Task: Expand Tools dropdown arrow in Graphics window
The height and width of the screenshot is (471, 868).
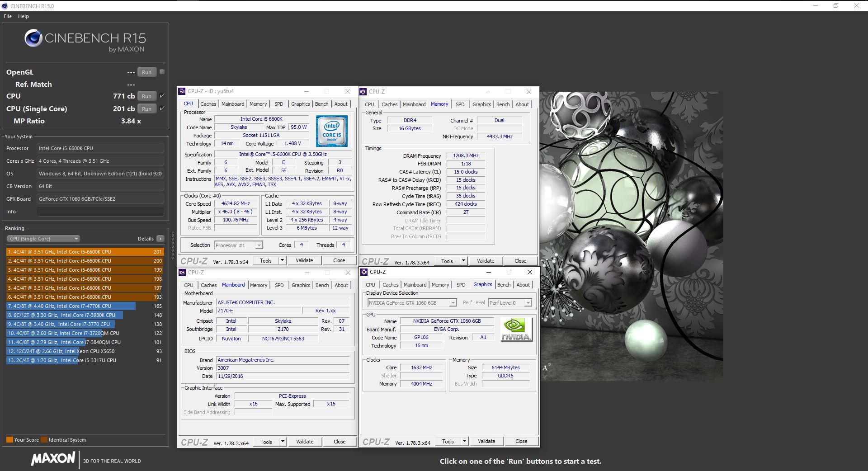Action: (464, 441)
